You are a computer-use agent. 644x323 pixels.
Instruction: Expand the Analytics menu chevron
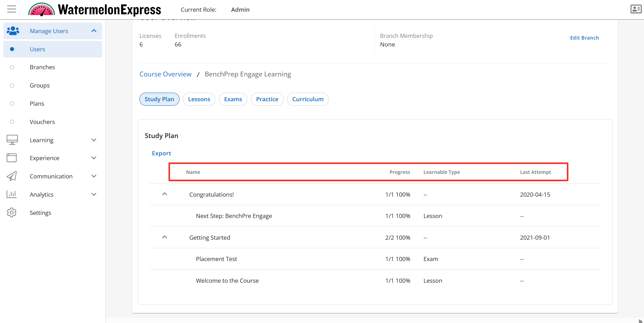(x=94, y=195)
